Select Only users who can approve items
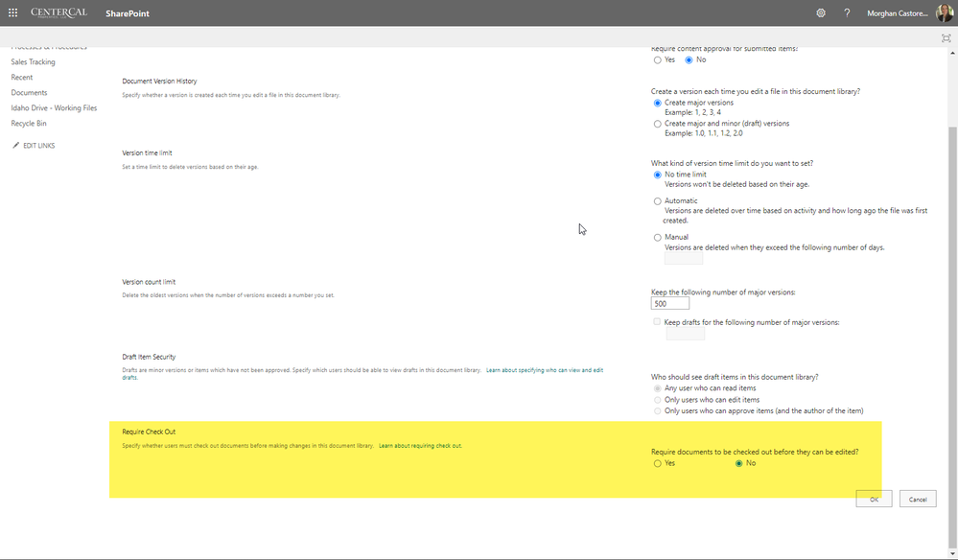The width and height of the screenshot is (958, 560). (x=658, y=411)
